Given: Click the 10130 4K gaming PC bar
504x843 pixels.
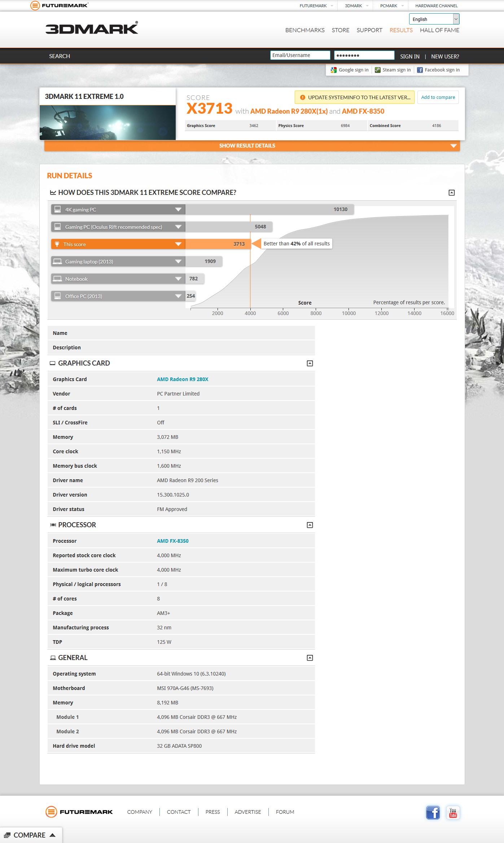Looking at the screenshot, I should tap(269, 209).
